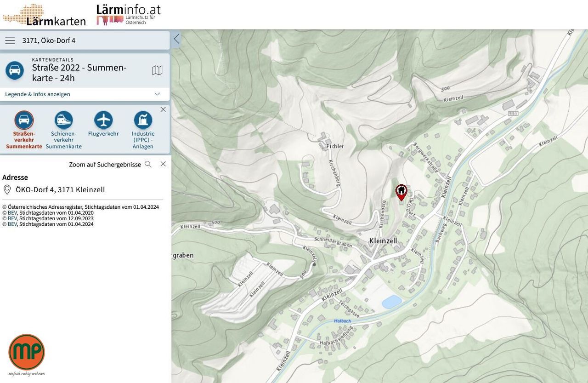
Task: Click the Lärminfo.at logo
Action: point(128,14)
